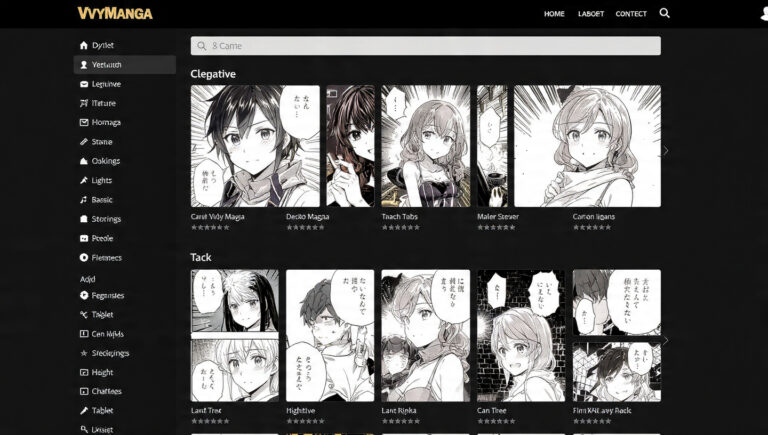Select the Yettautch sidebar entry
This screenshot has width=768, height=435.
[x=124, y=65]
